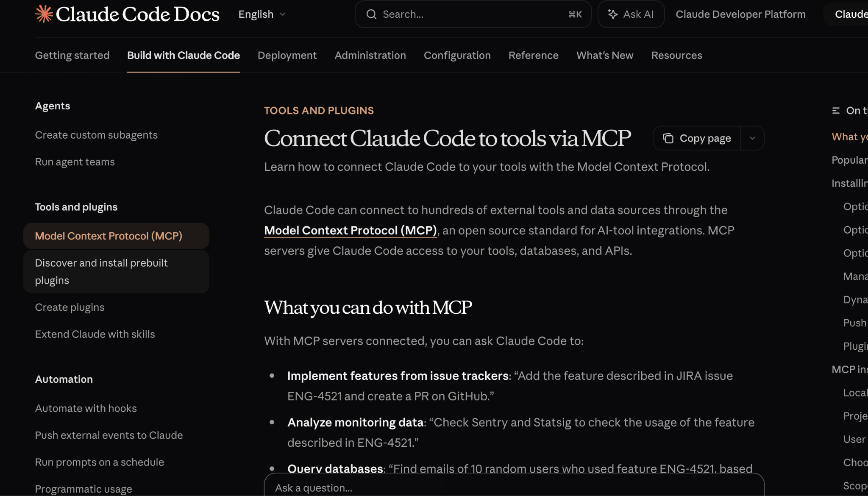Open 'Automate with hooks' under Automation
Screen dimensions: 868x496
86,408
